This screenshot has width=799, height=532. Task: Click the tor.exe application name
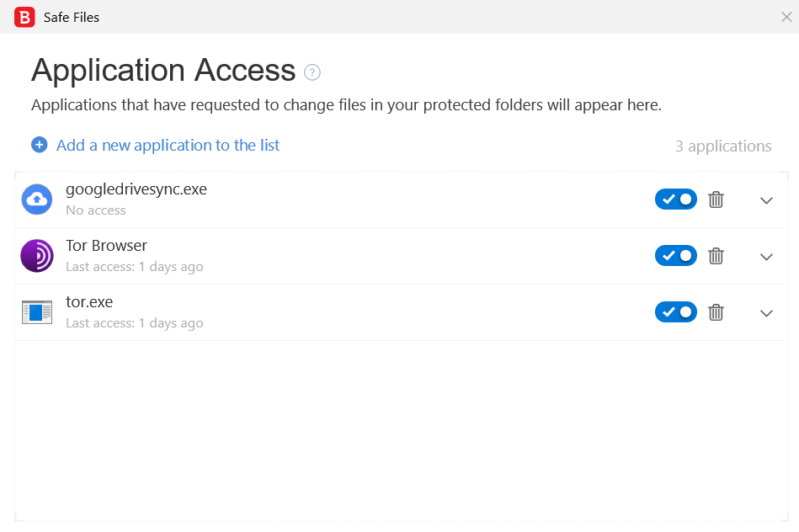point(89,302)
